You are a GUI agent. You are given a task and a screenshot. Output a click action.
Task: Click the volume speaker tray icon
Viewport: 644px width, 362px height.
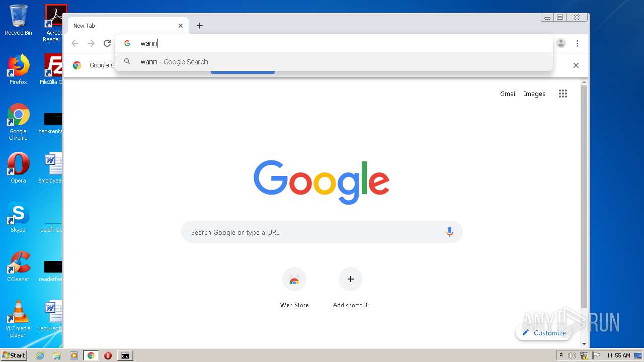572,355
